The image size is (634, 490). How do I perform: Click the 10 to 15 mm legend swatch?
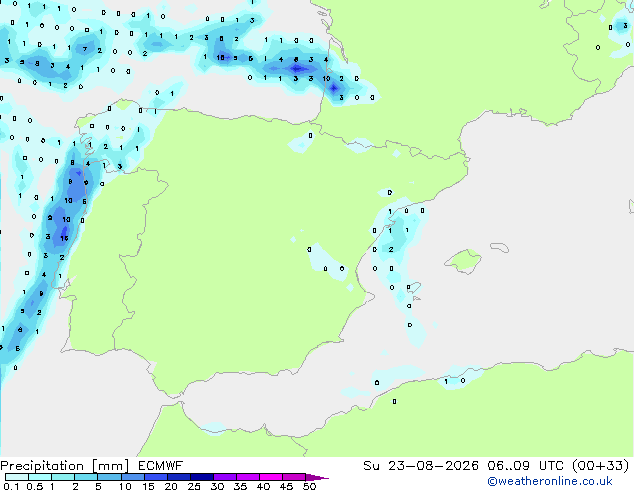click(133, 477)
